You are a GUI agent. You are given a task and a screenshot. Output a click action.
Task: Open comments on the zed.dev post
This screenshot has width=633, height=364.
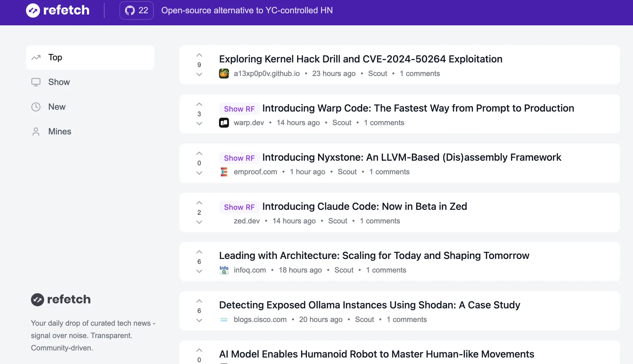pyautogui.click(x=380, y=221)
